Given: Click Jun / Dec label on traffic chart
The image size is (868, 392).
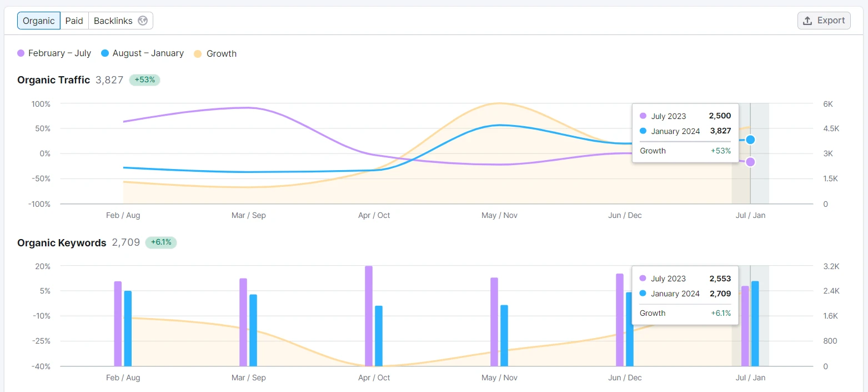Looking at the screenshot, I should click(625, 215).
